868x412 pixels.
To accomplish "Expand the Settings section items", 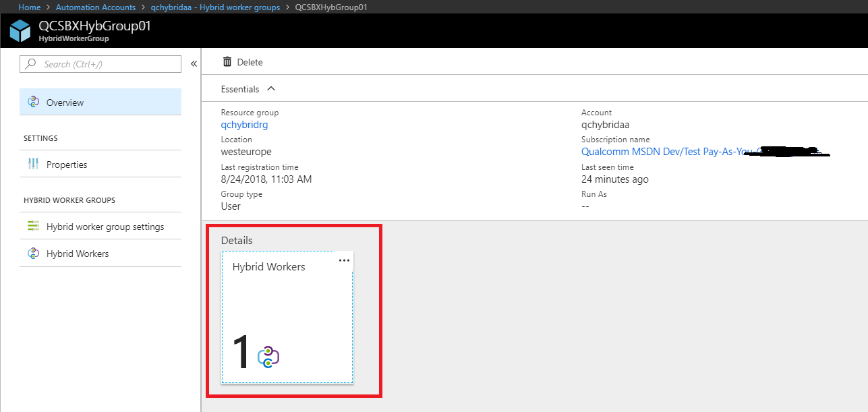I will click(40, 138).
